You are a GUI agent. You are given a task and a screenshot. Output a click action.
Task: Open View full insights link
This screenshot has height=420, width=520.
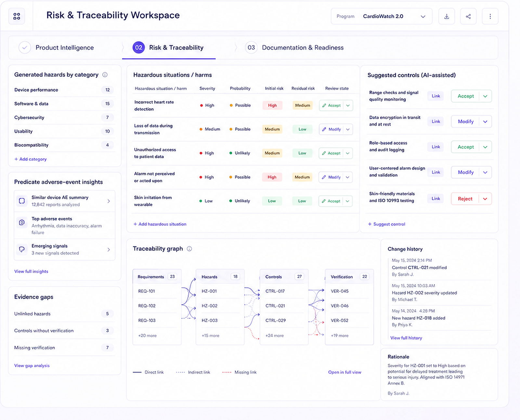point(31,271)
